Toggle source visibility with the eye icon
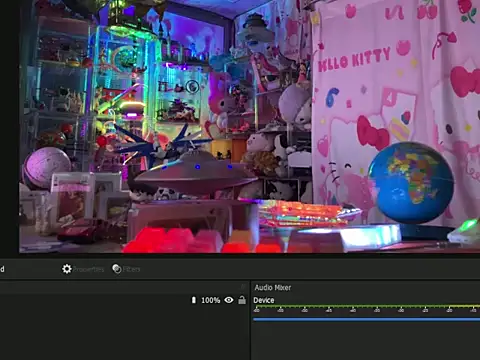The width and height of the screenshot is (480, 360). tap(229, 300)
